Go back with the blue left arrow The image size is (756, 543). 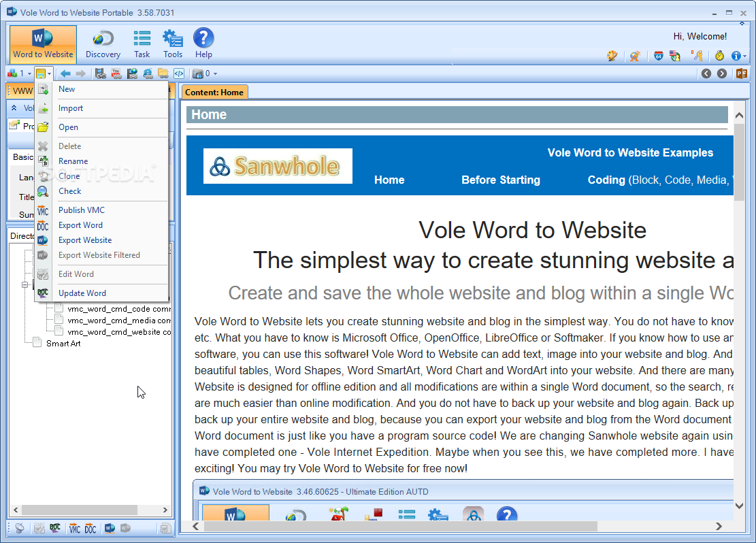[65, 73]
